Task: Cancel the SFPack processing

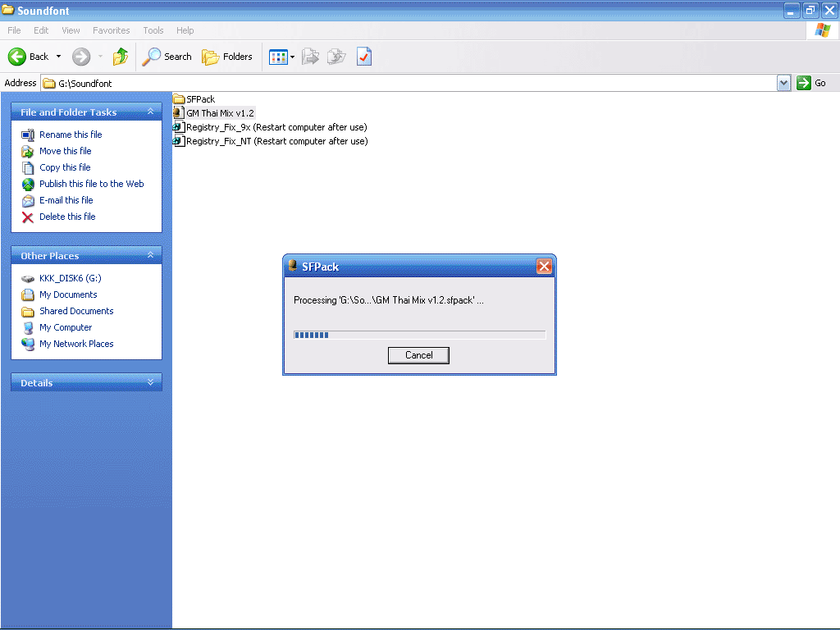Action: click(418, 355)
